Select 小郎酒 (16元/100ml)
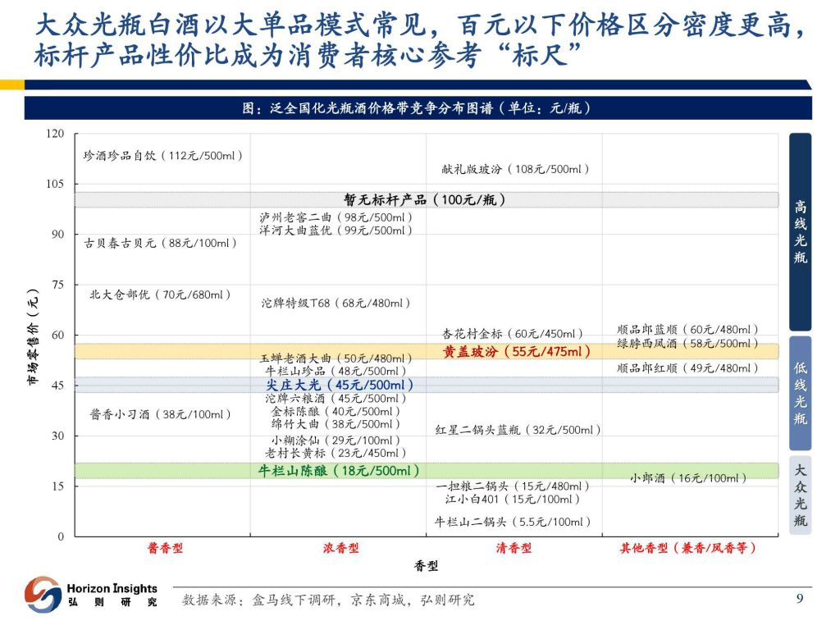This screenshot has width=840, height=630. (x=688, y=478)
